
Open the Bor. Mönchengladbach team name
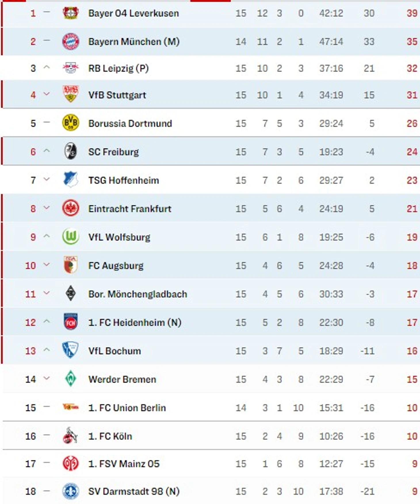tap(138, 294)
